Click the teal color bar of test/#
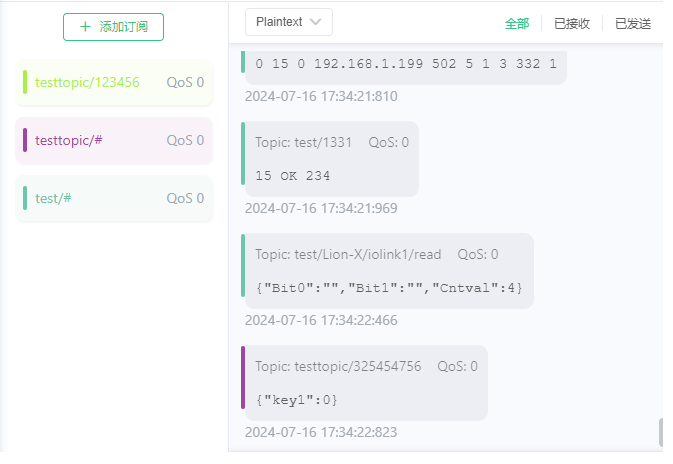Screen dimensions: 673x464 pyautogui.click(x=25, y=198)
